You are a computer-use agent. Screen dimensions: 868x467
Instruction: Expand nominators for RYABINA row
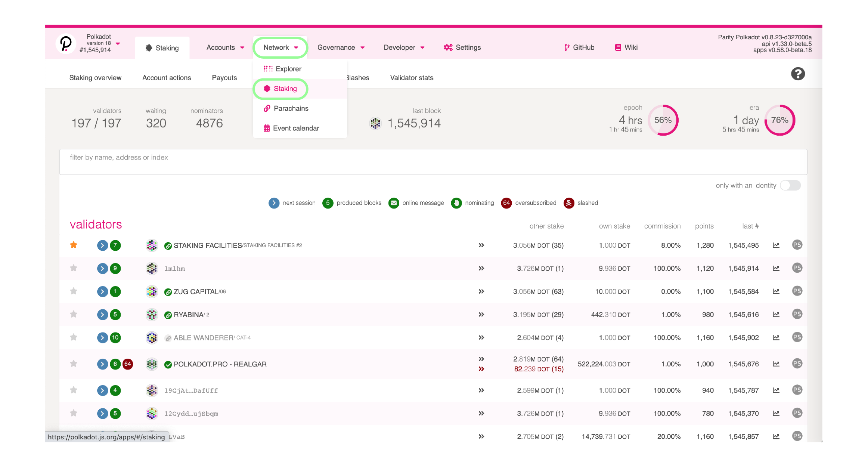pyautogui.click(x=481, y=315)
